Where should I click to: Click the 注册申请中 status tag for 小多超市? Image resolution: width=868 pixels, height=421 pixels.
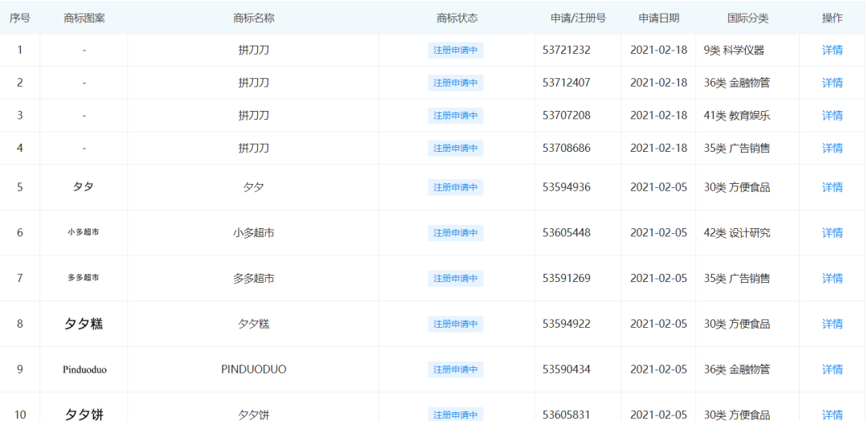coord(455,233)
